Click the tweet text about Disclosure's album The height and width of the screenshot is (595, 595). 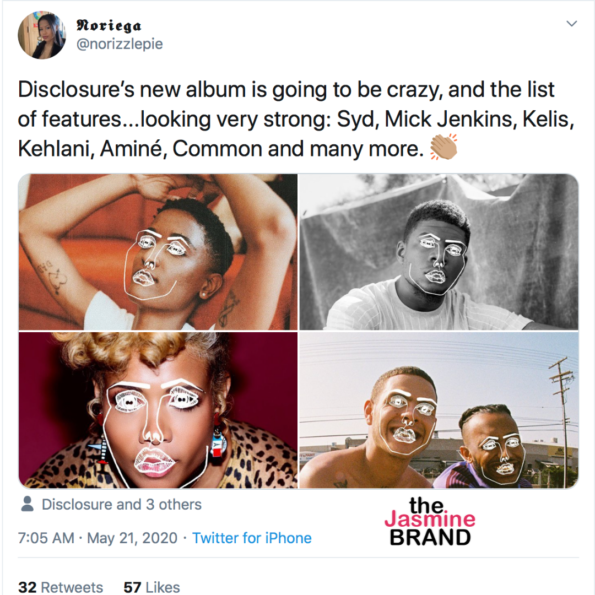296,119
